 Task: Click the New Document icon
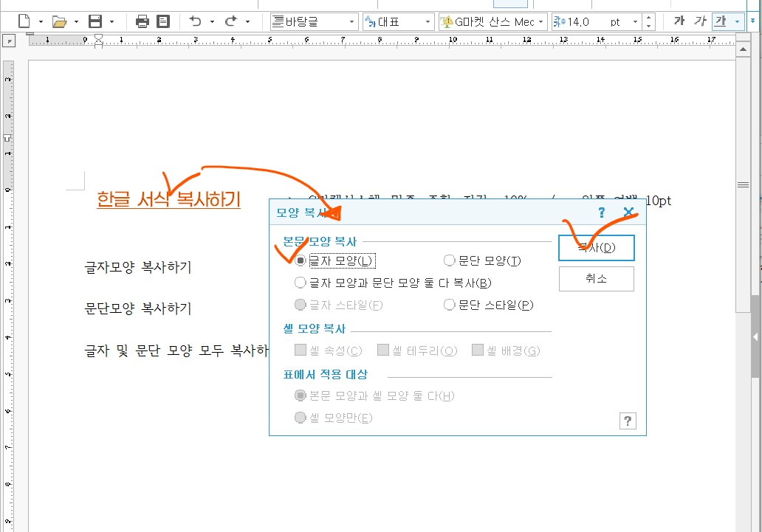click(24, 21)
